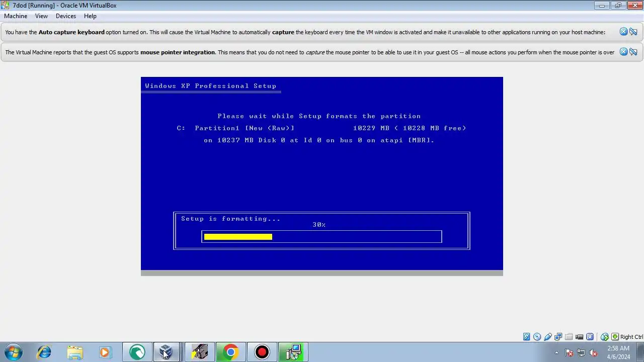644x362 pixels.
Task: Click the Right Ctrl host key label
Action: click(x=631, y=337)
